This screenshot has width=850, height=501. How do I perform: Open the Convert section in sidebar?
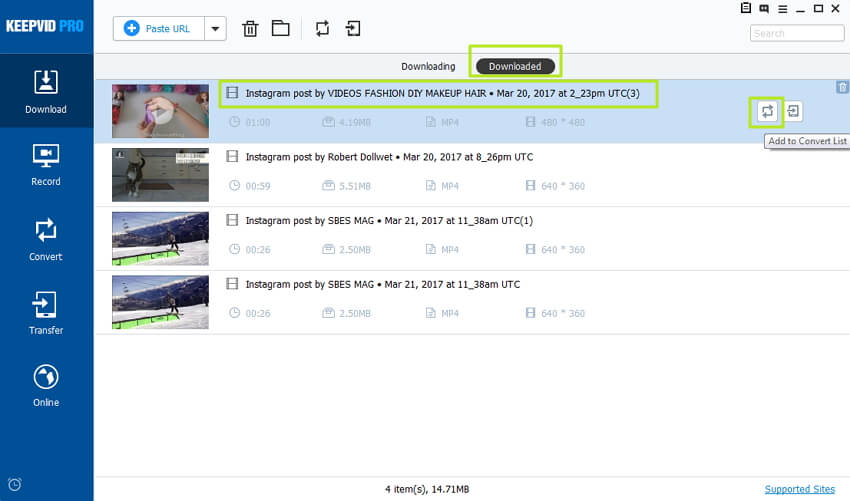tap(46, 240)
